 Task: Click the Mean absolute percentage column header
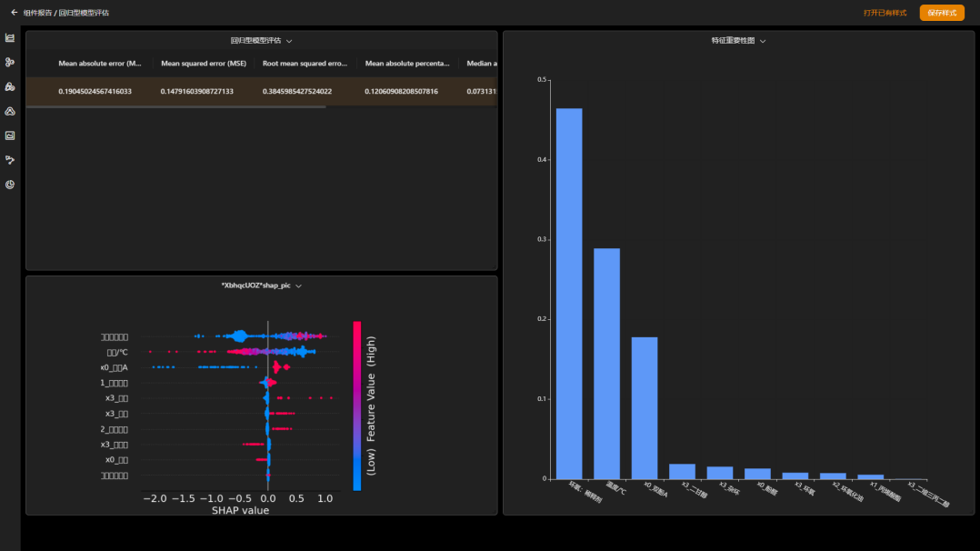click(407, 63)
